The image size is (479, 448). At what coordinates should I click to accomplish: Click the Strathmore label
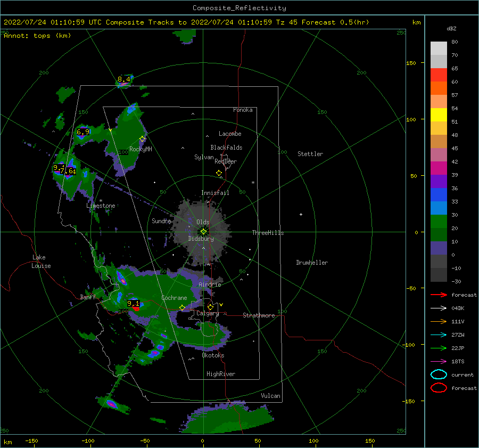pyautogui.click(x=259, y=315)
